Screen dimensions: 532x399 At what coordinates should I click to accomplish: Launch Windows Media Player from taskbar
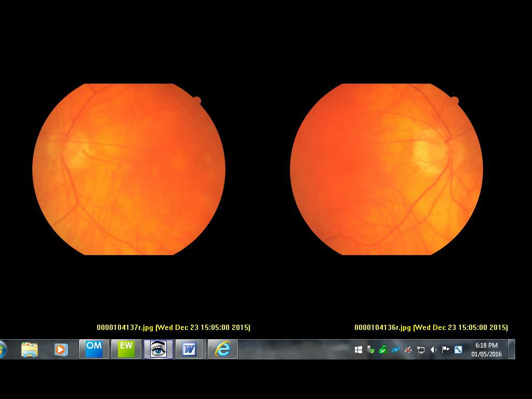coord(61,350)
